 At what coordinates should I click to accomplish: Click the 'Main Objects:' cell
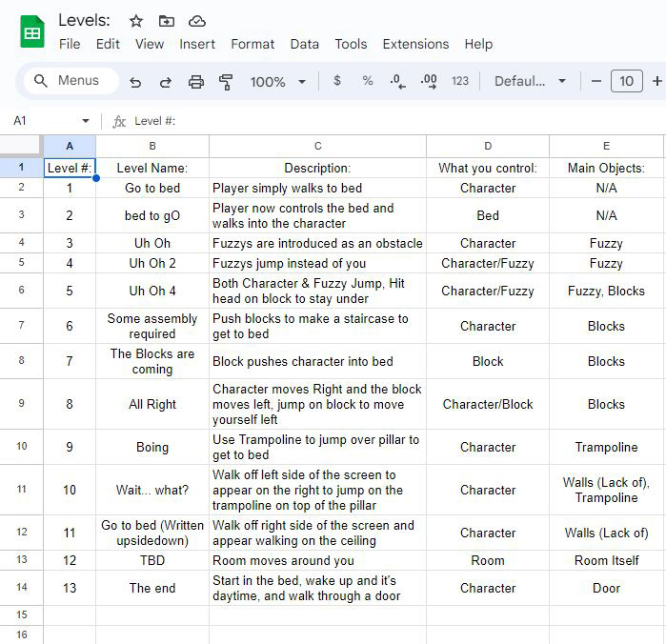click(x=606, y=168)
